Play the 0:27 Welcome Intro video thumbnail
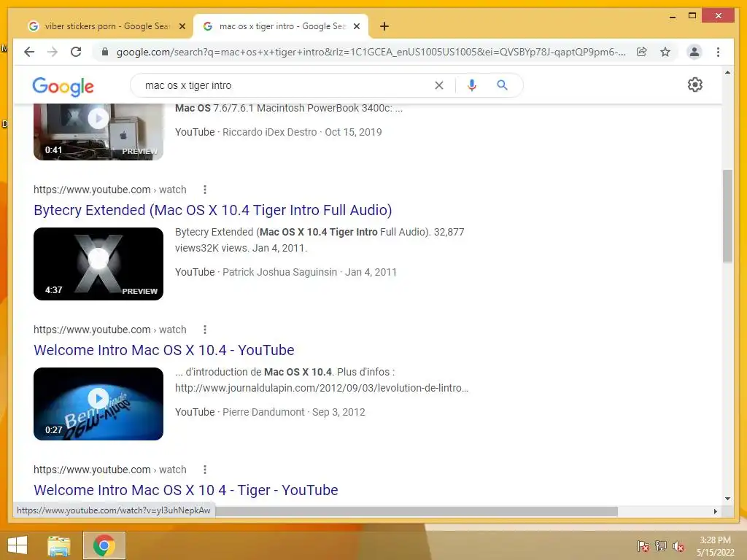The height and width of the screenshot is (560, 747). 98,404
